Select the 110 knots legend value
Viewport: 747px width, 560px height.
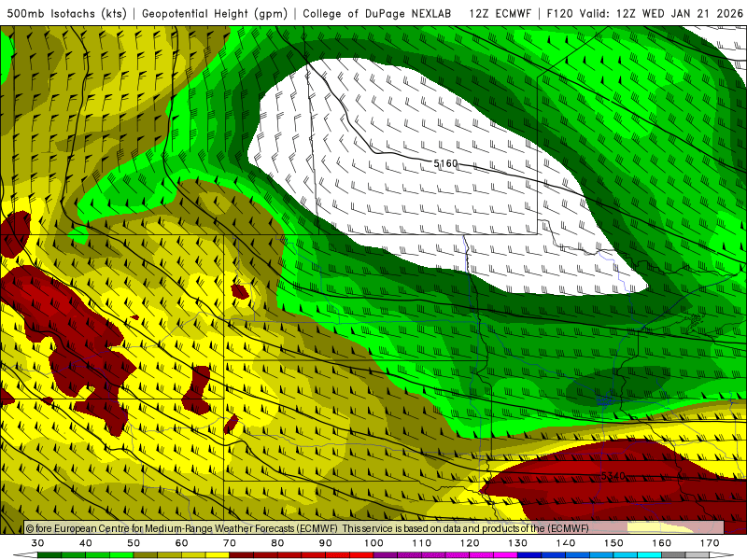[422, 543]
